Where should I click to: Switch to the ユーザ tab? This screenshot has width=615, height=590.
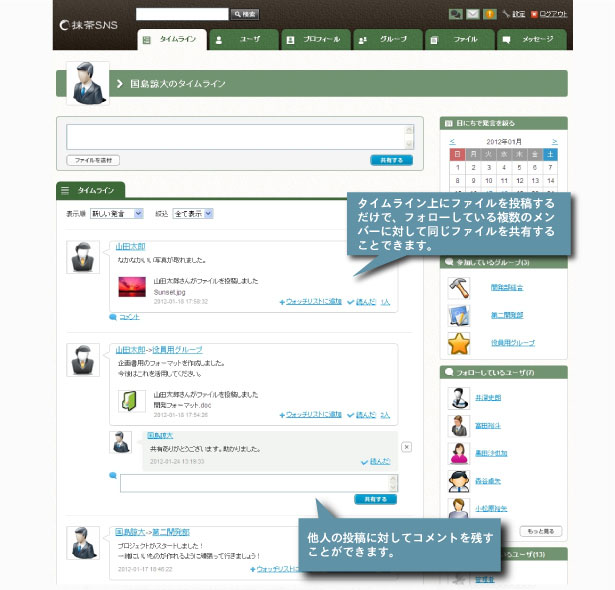[244, 40]
